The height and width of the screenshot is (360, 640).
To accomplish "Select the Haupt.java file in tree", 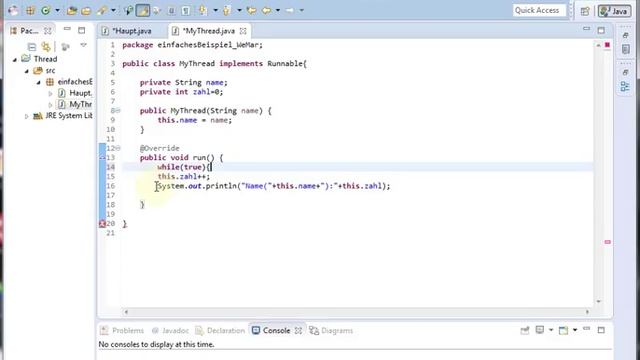I will (x=75, y=93).
